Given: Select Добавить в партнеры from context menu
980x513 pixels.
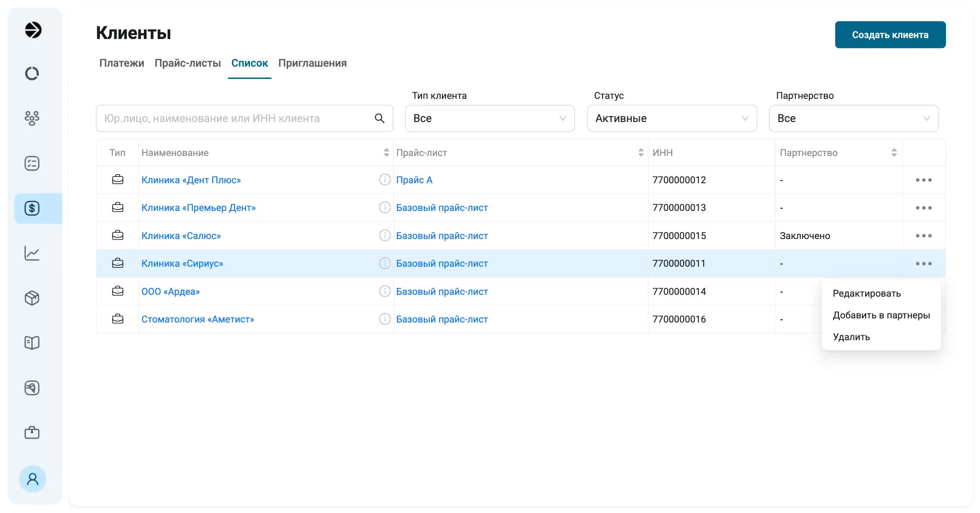Looking at the screenshot, I should (x=881, y=315).
